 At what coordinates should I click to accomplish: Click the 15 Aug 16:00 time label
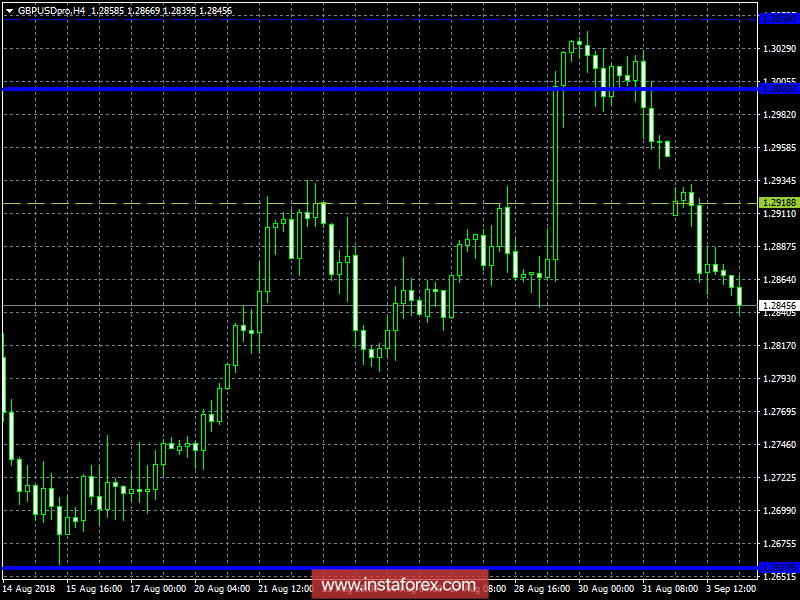point(94,589)
